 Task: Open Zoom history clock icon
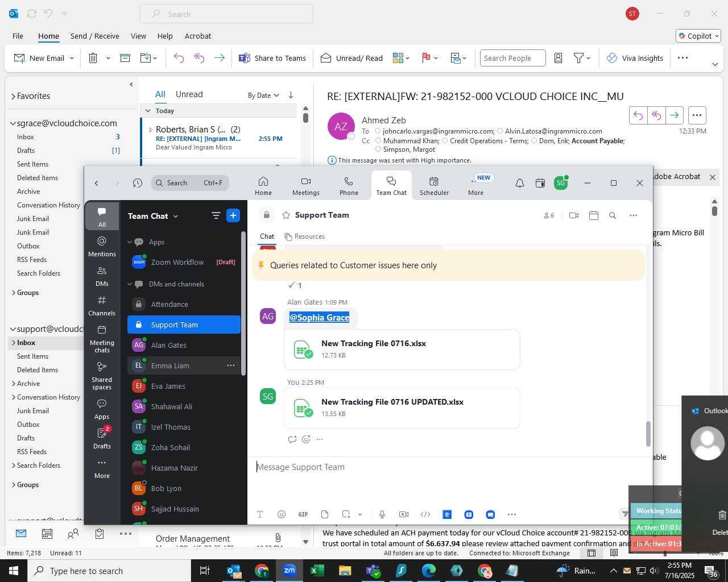[x=137, y=183]
